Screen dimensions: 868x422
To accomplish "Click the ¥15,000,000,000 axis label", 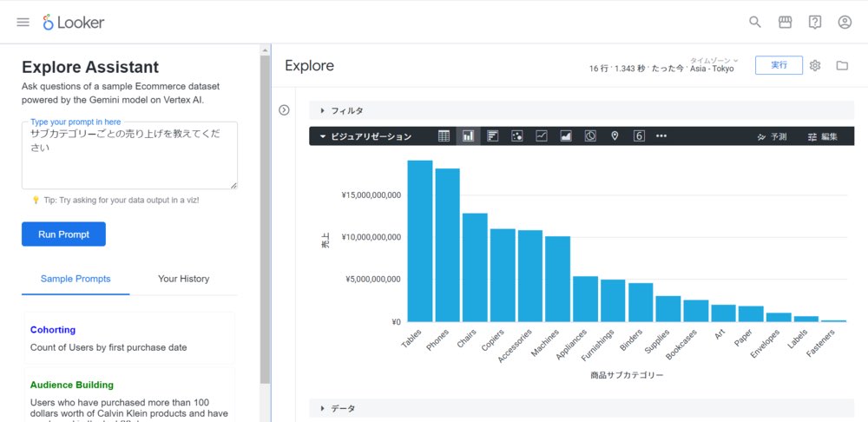I will tap(371, 195).
